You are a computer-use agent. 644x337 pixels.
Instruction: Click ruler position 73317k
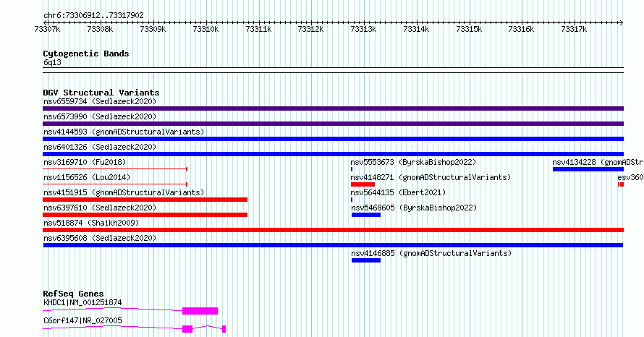coord(574,29)
